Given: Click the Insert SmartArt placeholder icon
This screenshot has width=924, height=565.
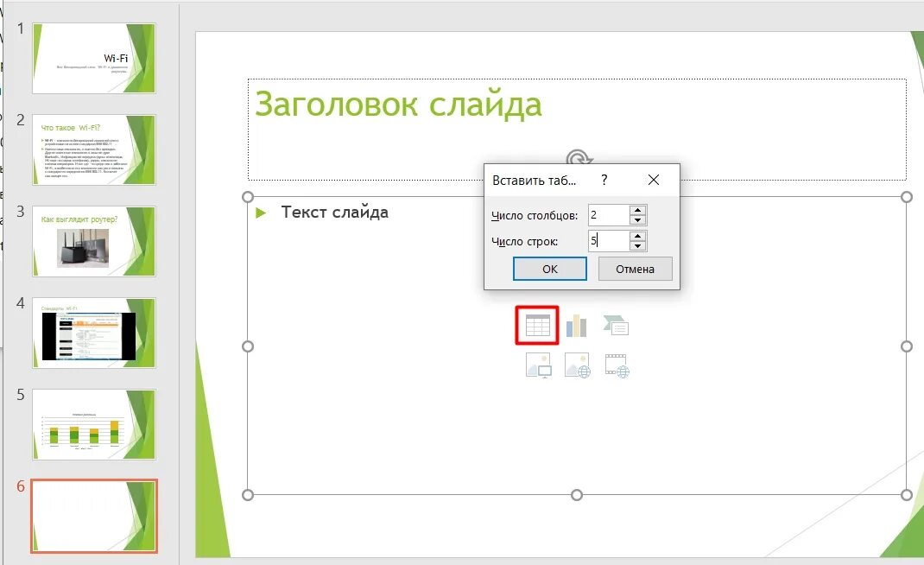Looking at the screenshot, I should point(616,325).
